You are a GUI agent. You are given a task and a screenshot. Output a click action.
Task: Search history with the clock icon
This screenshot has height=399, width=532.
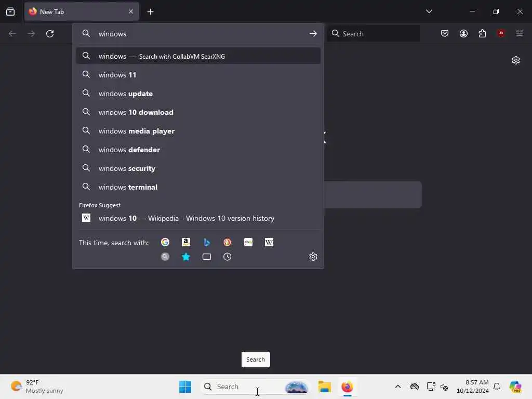[228, 257]
